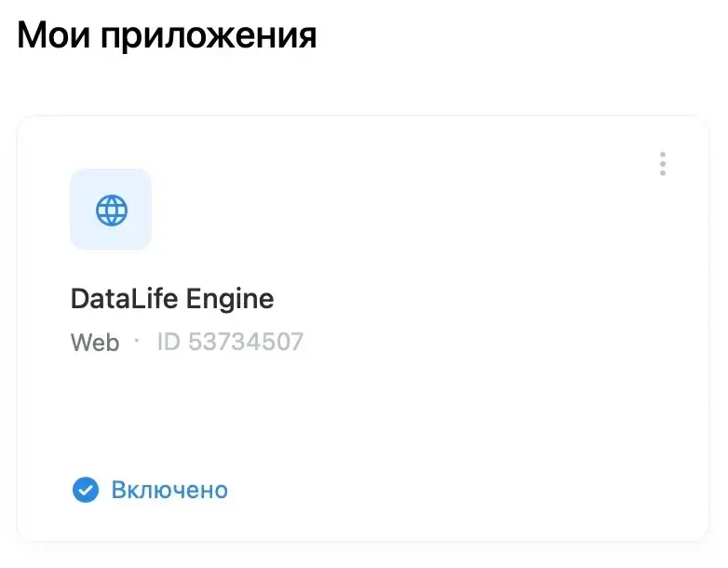Click blank space right of the page heading

tap(511, 35)
